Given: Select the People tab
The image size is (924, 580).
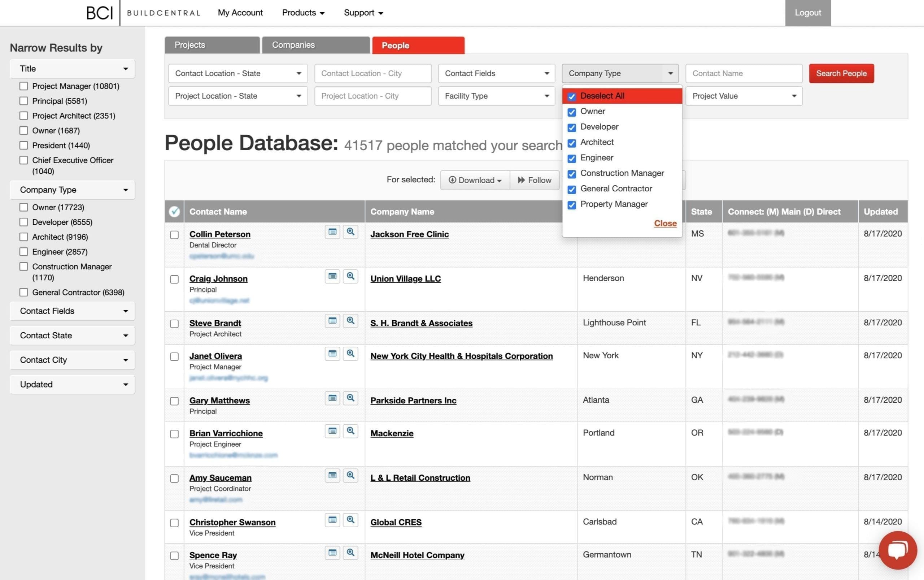Looking at the screenshot, I should click(x=418, y=45).
